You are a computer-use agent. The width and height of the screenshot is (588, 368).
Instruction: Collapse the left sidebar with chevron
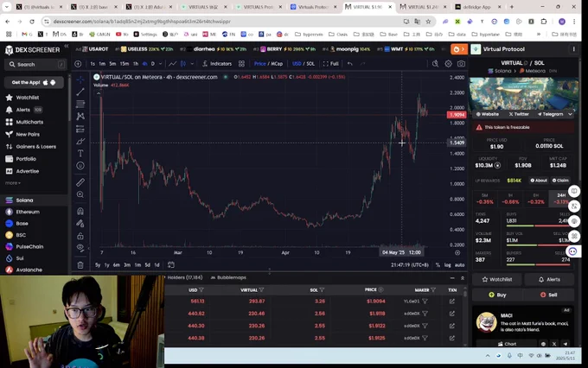click(67, 46)
